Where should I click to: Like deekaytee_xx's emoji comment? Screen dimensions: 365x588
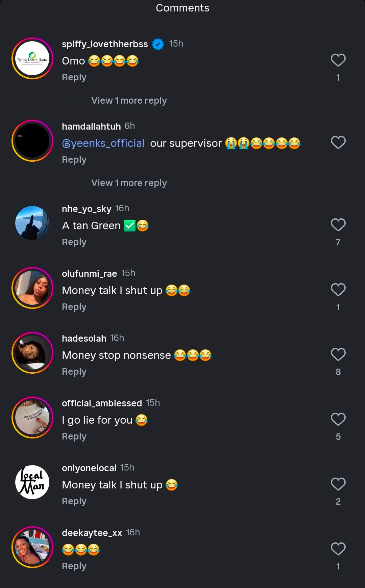pos(338,549)
